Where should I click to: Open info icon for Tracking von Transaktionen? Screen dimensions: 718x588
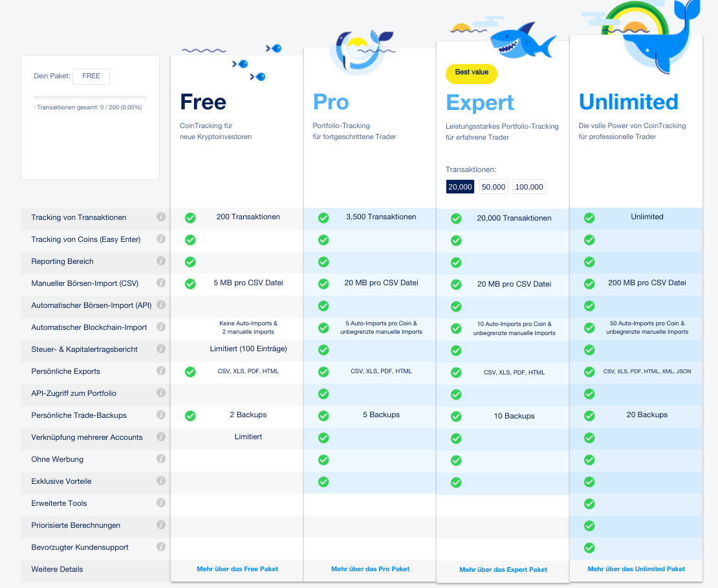click(x=160, y=217)
